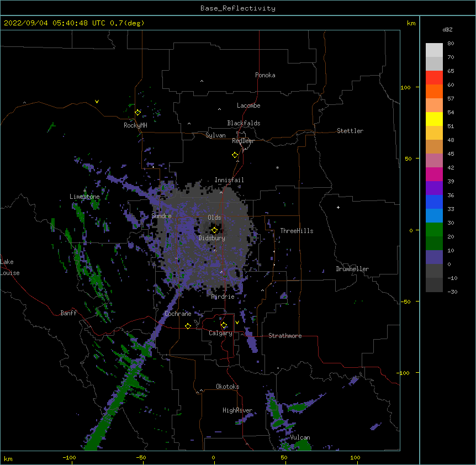476x465 pixels.
Task: Click the white plus marker west of Drumheller
Action: 338,207
